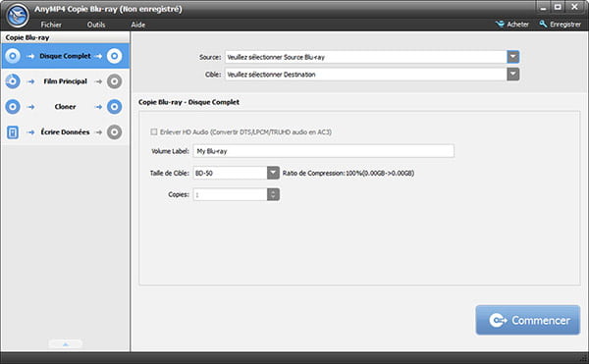Screen dimensions: 589x364
Task: Click the target disc icon beside Disque Complet
Action: tap(114, 56)
